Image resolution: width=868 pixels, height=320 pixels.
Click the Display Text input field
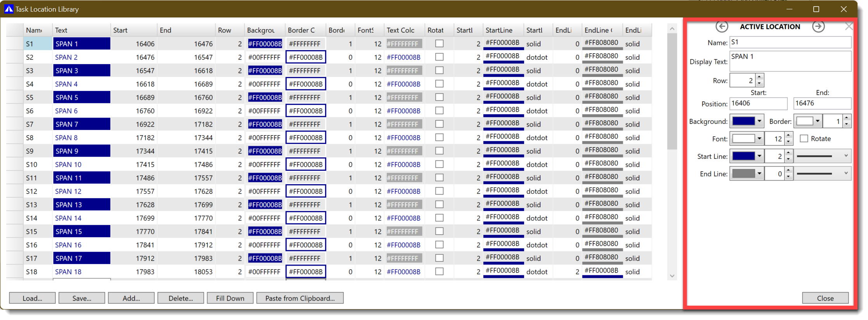[790, 61]
